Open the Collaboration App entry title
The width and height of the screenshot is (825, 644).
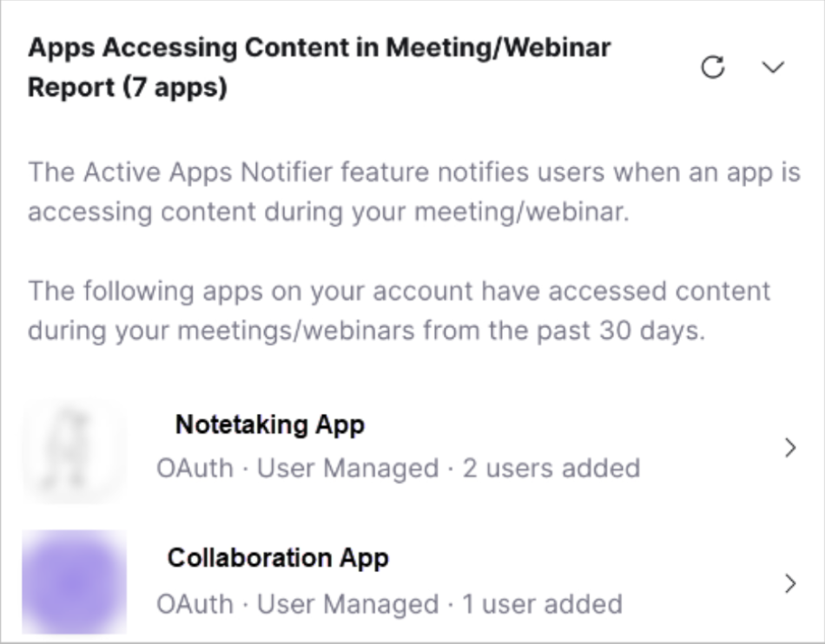[x=278, y=557]
